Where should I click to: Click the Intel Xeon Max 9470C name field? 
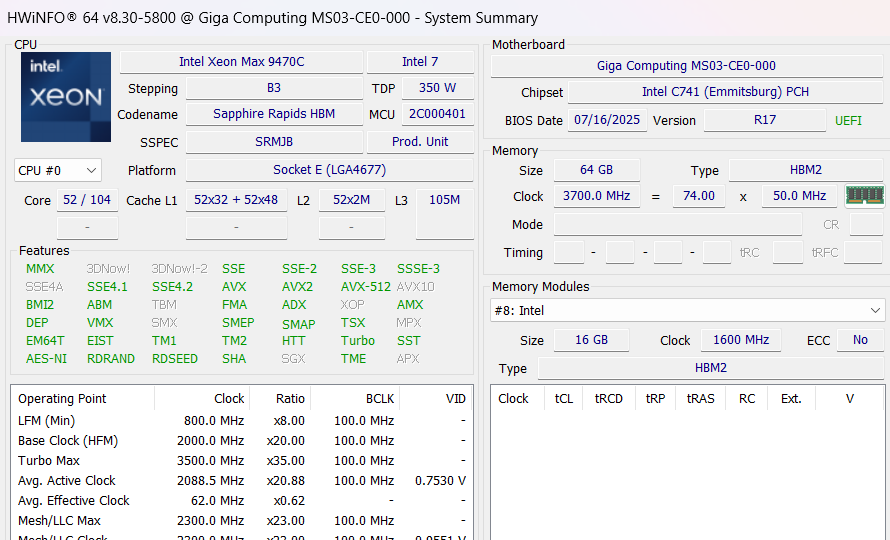(241, 62)
